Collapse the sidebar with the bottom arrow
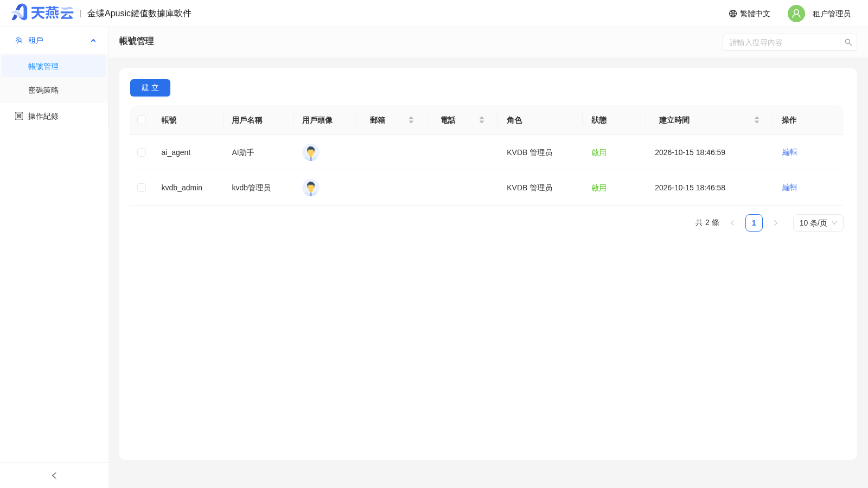This screenshot has height=488, width=868. (x=54, y=476)
